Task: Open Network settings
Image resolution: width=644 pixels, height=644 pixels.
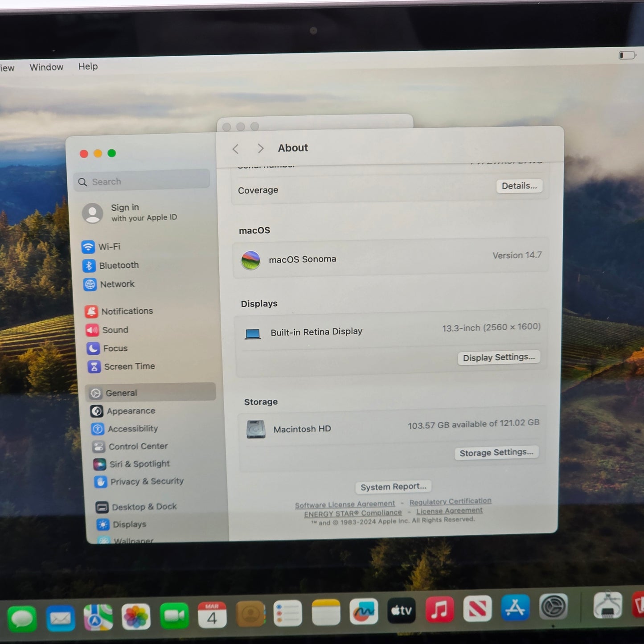Action: click(117, 284)
